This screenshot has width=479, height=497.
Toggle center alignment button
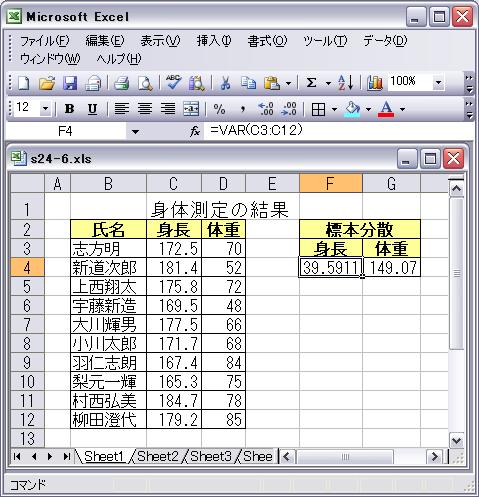(x=145, y=109)
